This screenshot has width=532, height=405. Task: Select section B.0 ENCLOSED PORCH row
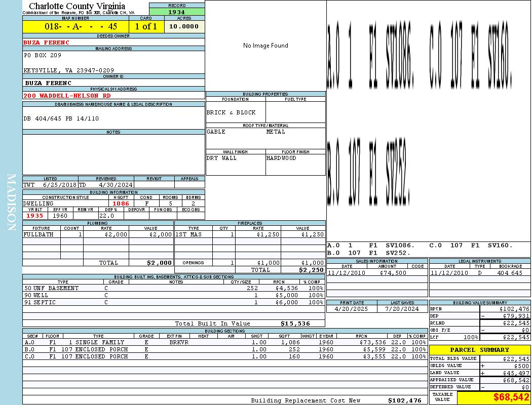[225, 349]
